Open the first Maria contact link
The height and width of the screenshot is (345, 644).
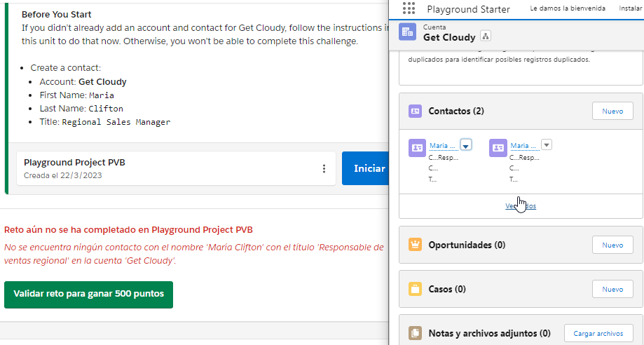pos(443,145)
